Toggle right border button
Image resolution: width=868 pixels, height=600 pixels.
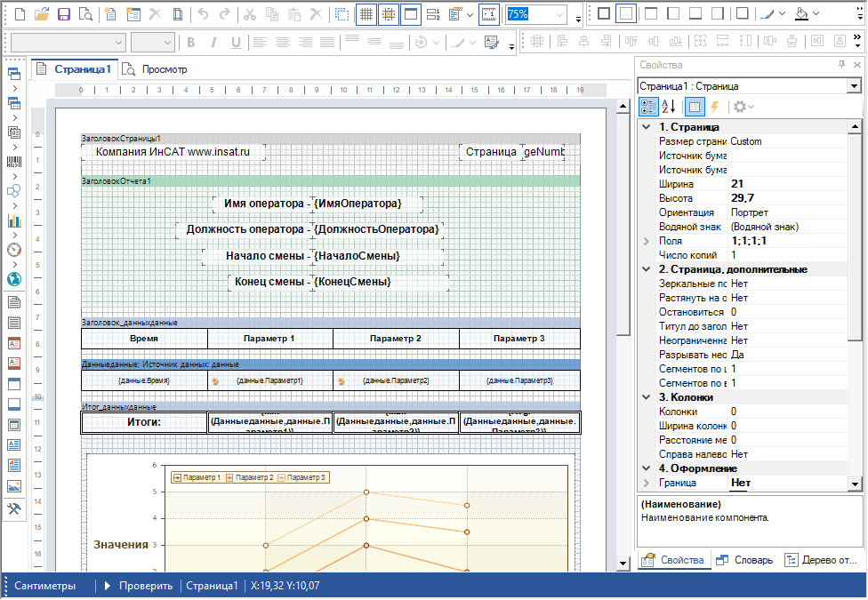[718, 13]
